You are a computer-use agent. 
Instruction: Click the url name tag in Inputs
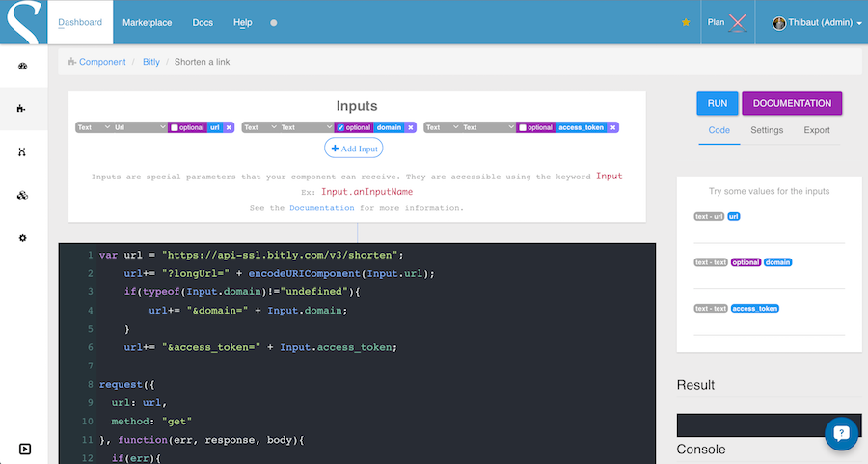tap(215, 127)
